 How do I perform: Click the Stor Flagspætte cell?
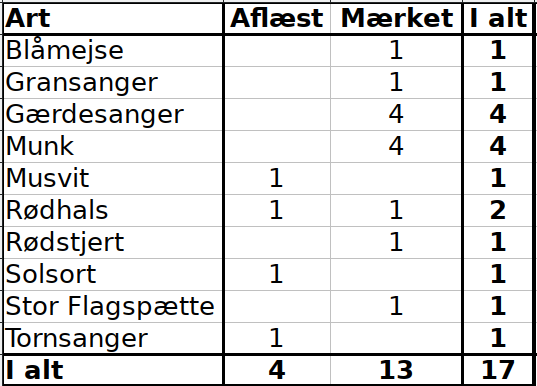pos(113,306)
